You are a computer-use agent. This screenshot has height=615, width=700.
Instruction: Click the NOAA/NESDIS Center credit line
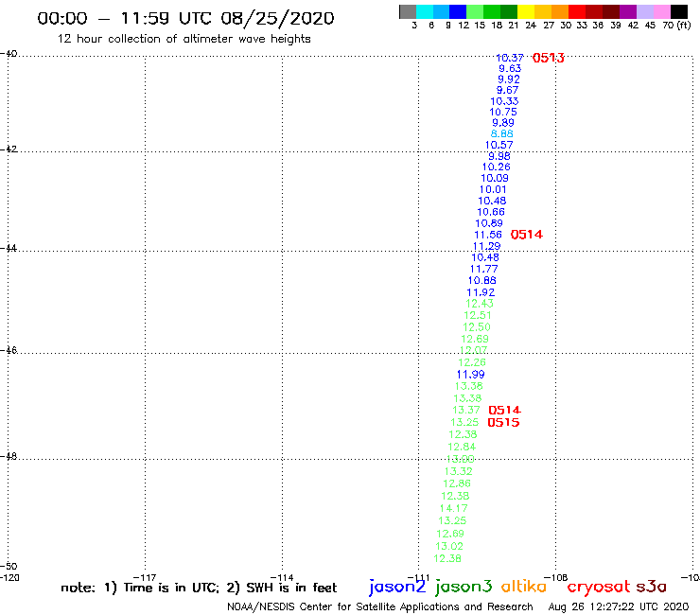point(380,607)
